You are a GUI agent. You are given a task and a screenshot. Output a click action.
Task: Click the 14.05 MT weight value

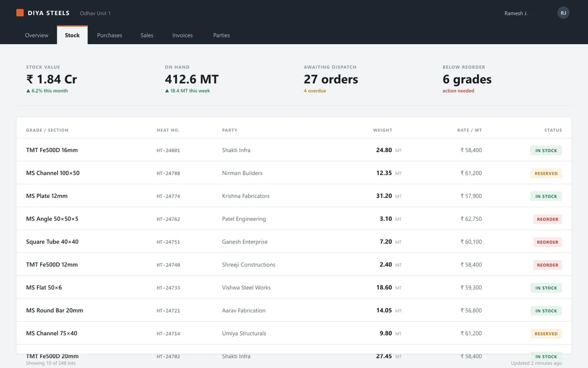coord(389,311)
